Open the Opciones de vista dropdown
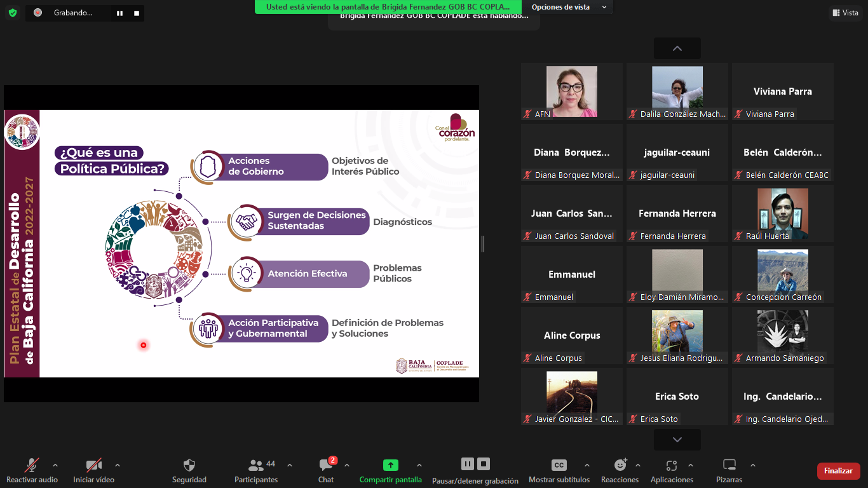The width and height of the screenshot is (868, 488). click(x=569, y=7)
